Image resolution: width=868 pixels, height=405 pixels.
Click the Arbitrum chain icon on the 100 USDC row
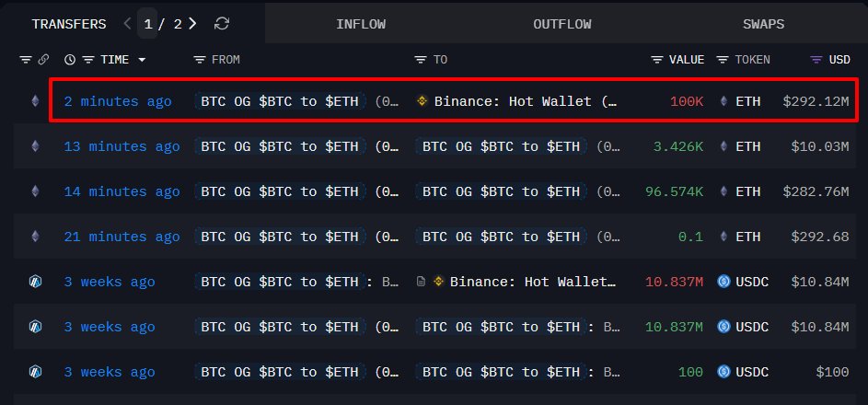(x=35, y=372)
